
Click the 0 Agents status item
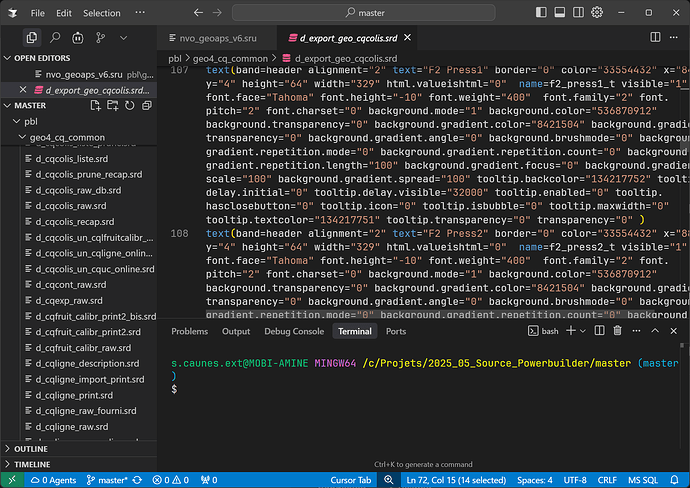click(x=53, y=480)
